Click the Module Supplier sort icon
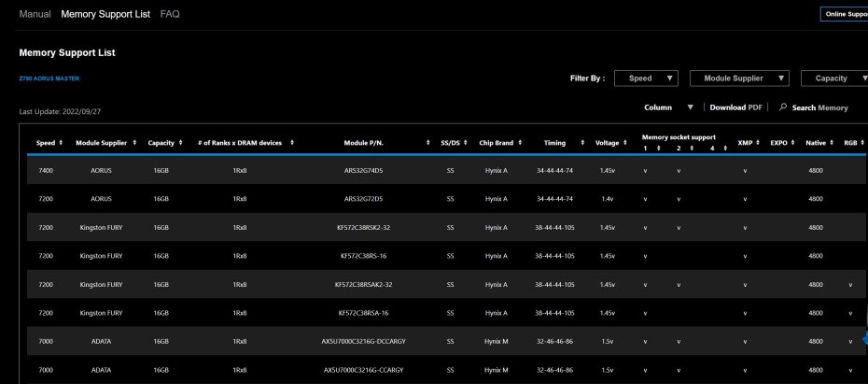Image resolution: width=868 pixels, height=384 pixels. coord(134,143)
